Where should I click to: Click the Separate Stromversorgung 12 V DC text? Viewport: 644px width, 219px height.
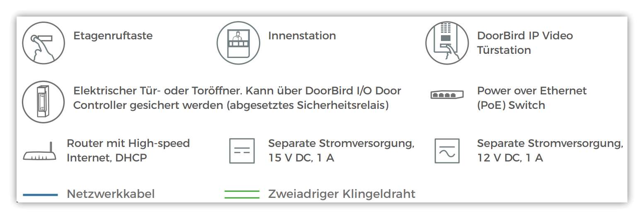coord(550,151)
